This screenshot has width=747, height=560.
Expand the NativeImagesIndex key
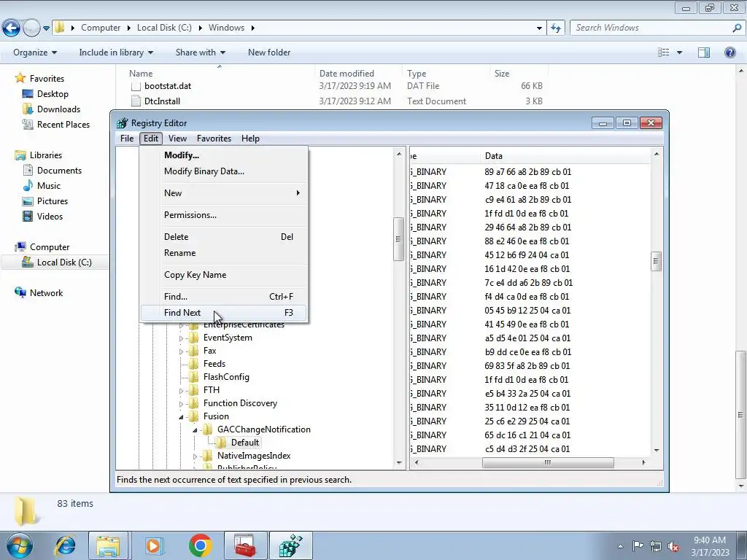(x=196, y=456)
